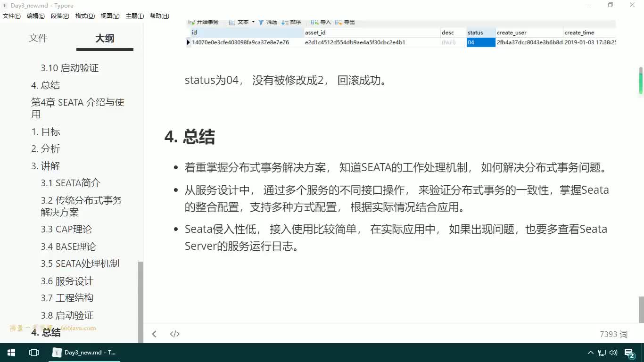
Task: Go to outline item 2. 分析
Action: 46,149
